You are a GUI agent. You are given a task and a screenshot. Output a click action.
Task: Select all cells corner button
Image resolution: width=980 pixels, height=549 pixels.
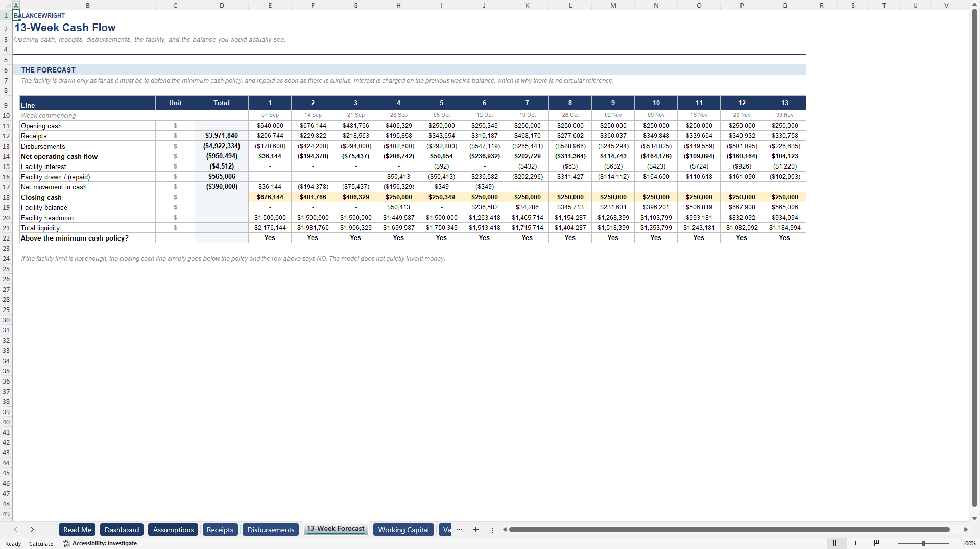tap(6, 5)
